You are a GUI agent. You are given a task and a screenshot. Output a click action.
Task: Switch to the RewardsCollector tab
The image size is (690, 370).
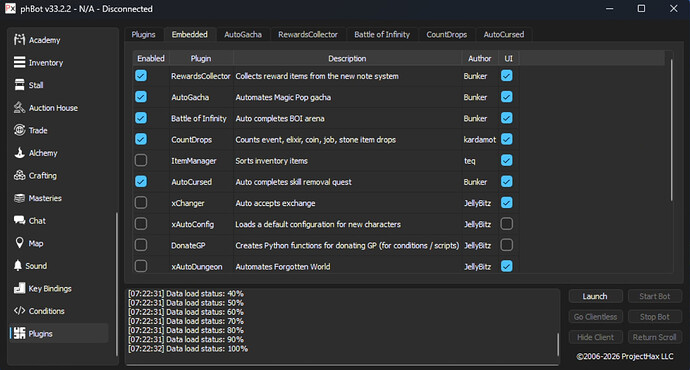point(308,34)
